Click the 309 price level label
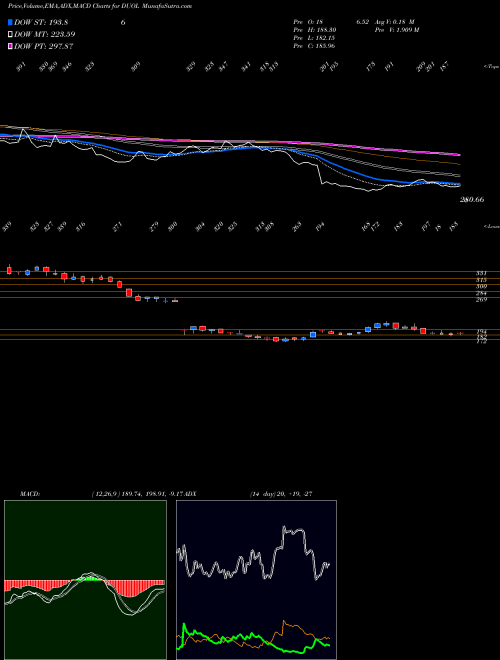The height and width of the screenshot is (660, 500). click(x=481, y=286)
